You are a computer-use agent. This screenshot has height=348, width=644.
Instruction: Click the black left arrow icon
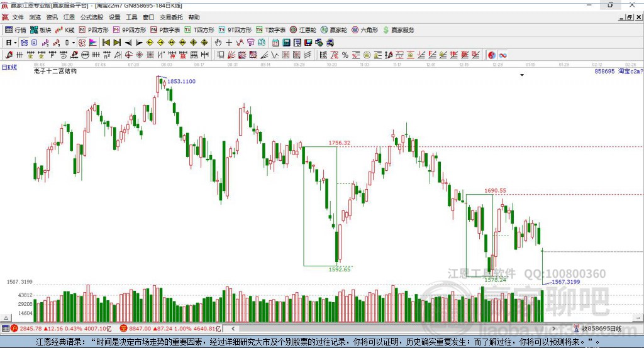128,43
